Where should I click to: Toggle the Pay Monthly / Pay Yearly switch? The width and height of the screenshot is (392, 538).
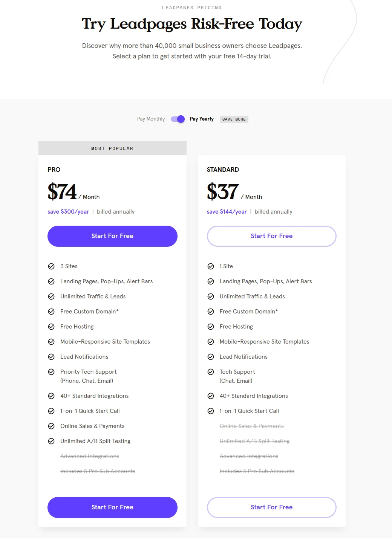178,119
